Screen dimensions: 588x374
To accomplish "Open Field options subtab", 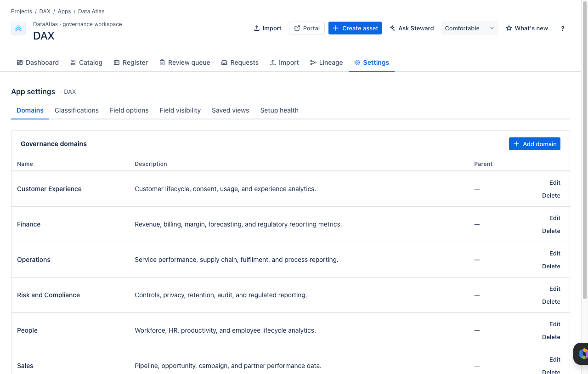I will coord(129,110).
